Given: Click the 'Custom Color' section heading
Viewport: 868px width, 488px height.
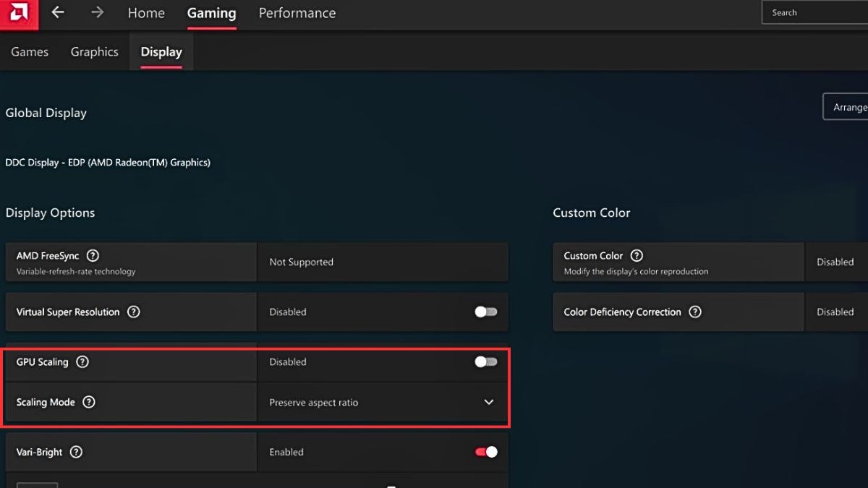Looking at the screenshot, I should [592, 213].
